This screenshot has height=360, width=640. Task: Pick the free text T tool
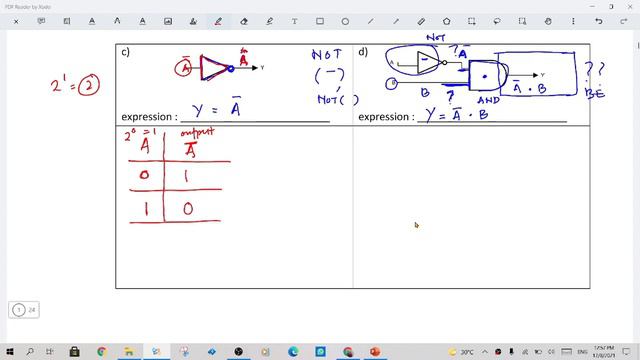pyautogui.click(x=294, y=21)
